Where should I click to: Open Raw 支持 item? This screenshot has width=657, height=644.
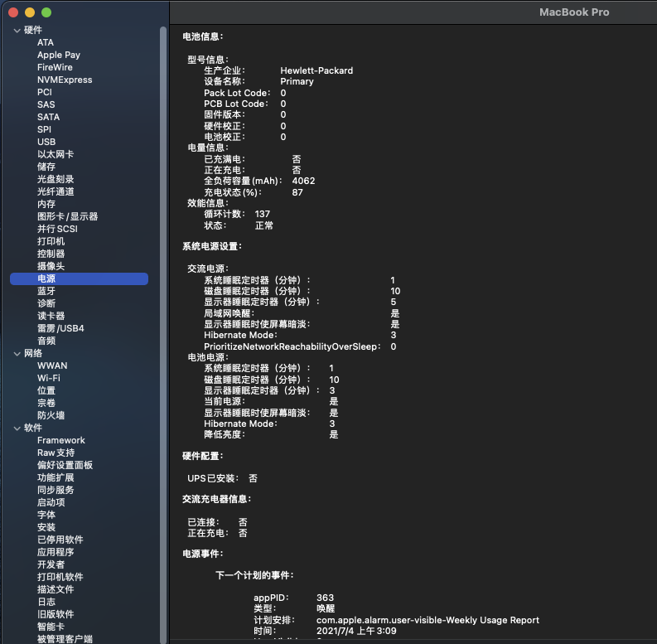(x=56, y=453)
